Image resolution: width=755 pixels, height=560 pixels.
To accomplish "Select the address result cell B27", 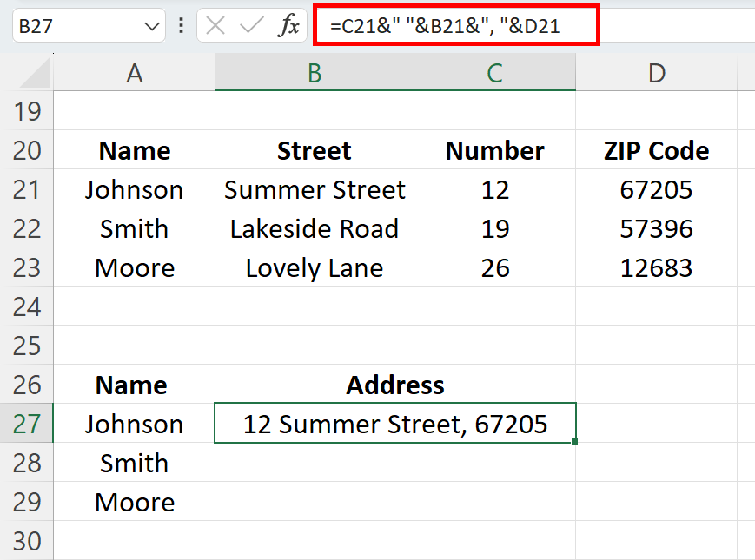I will (395, 424).
